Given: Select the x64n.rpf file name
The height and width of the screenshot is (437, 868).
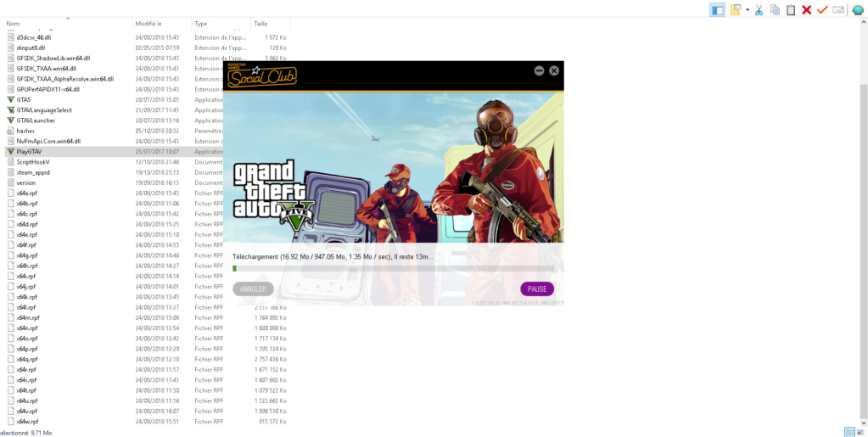Looking at the screenshot, I should click(x=27, y=328).
